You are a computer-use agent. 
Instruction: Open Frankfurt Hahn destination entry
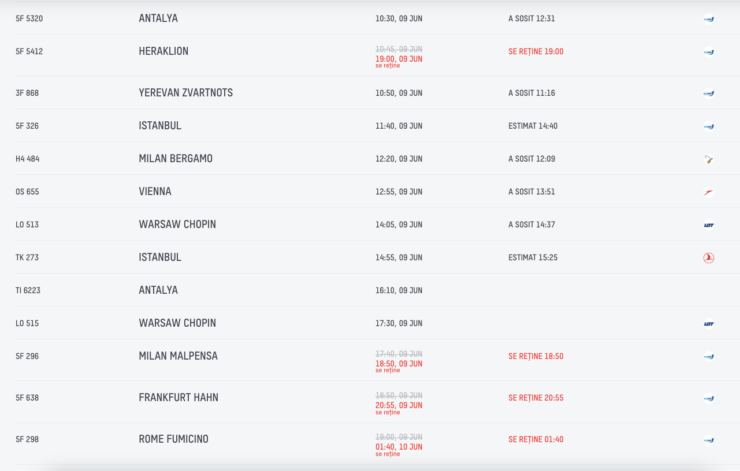178,397
